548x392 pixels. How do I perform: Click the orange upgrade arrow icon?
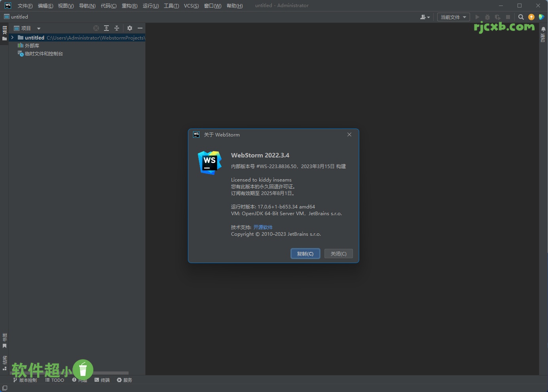tap(531, 17)
